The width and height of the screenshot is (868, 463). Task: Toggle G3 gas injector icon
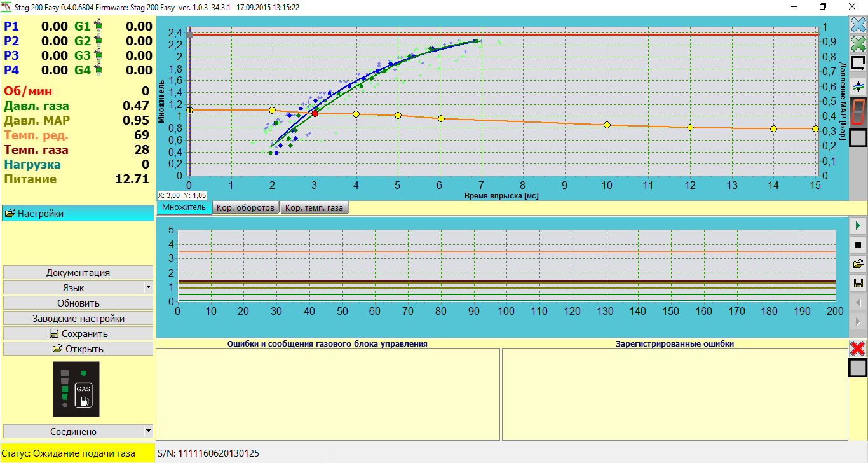click(98, 55)
